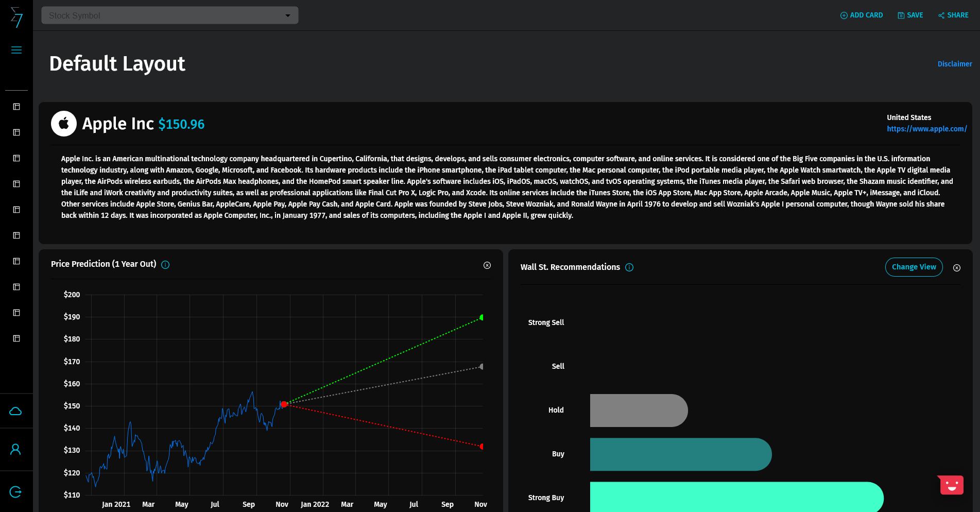Click the fifth layout icon in the sidebar
Image resolution: width=980 pixels, height=512 pixels.
click(16, 210)
